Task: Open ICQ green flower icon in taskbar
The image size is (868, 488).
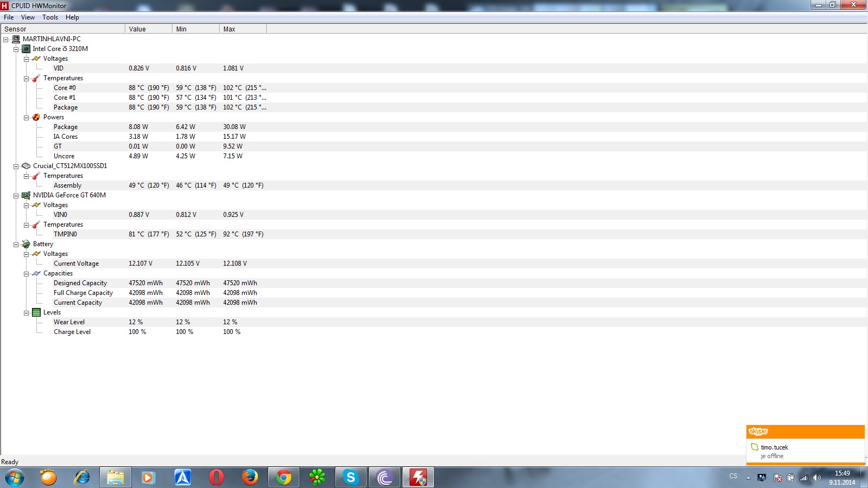Action: click(317, 478)
